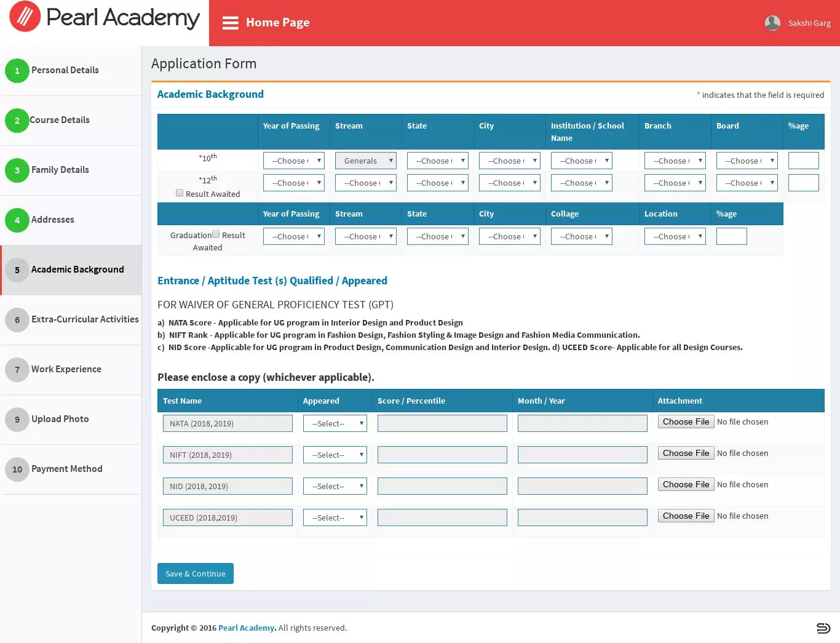Choose File for NIFT attachment
The image size is (840, 643).
pyautogui.click(x=686, y=453)
